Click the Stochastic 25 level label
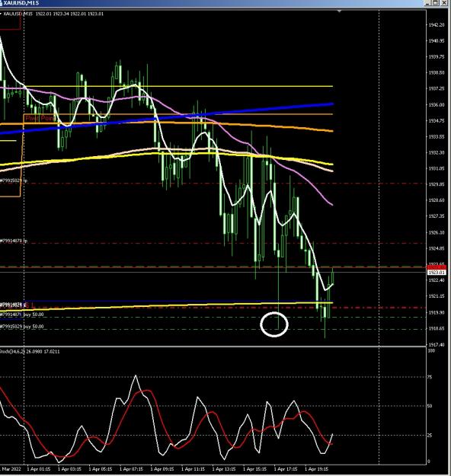The image size is (451, 476). pyautogui.click(x=430, y=436)
